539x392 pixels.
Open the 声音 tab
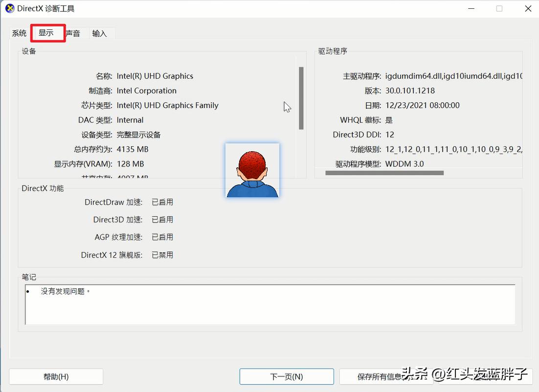click(x=73, y=33)
